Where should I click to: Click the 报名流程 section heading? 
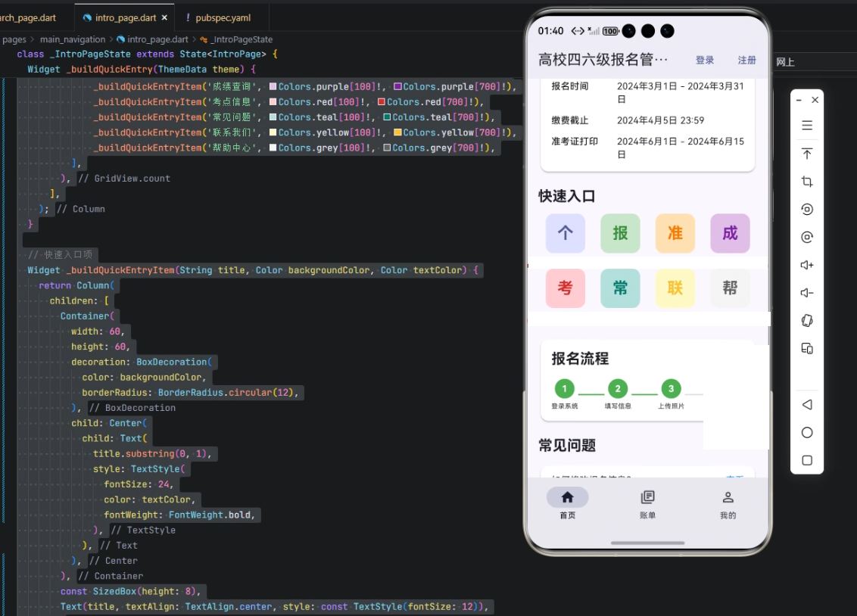point(580,359)
